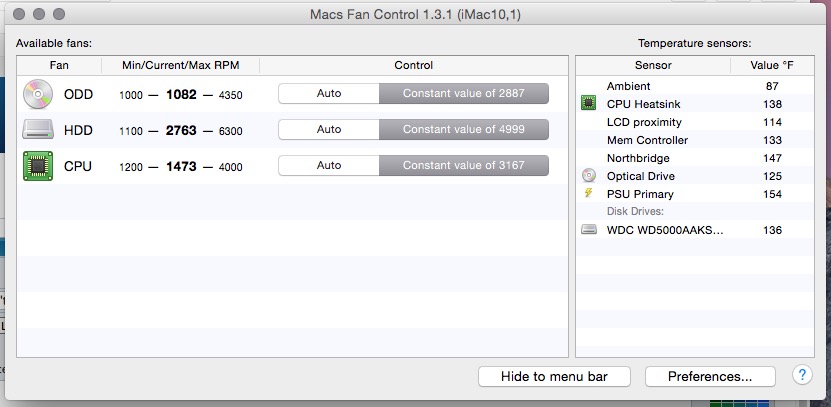Open help with the question mark button
This screenshot has height=407, width=831.
tap(802, 375)
